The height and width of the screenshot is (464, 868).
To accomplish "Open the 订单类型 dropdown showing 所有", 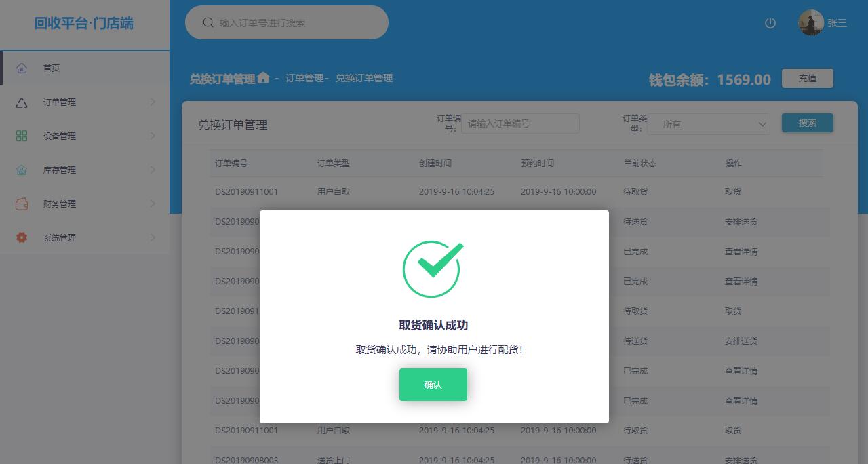I will (x=709, y=124).
